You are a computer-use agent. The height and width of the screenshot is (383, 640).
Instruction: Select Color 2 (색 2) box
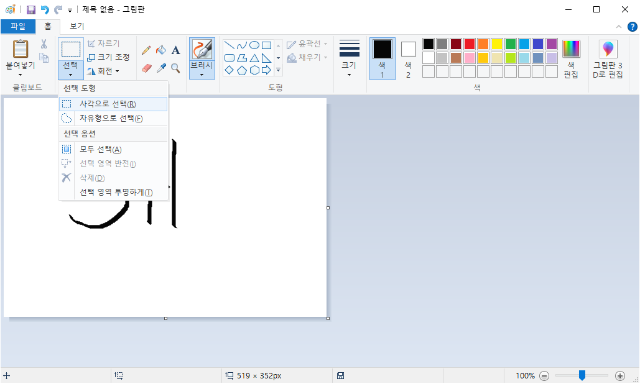[x=408, y=59]
